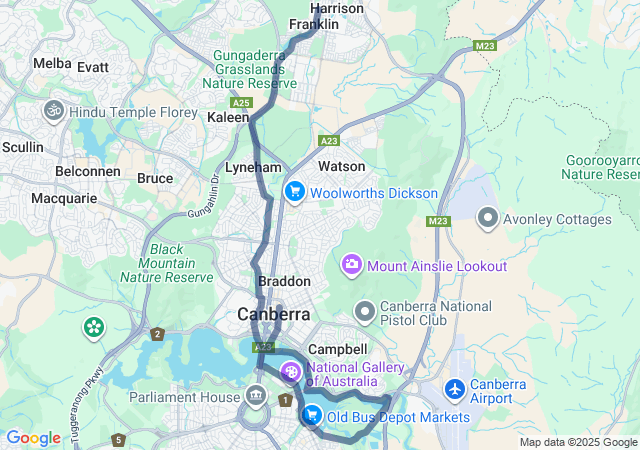Open the Canberra Airport airplane marker
The height and width of the screenshot is (450, 640).
pos(455,390)
